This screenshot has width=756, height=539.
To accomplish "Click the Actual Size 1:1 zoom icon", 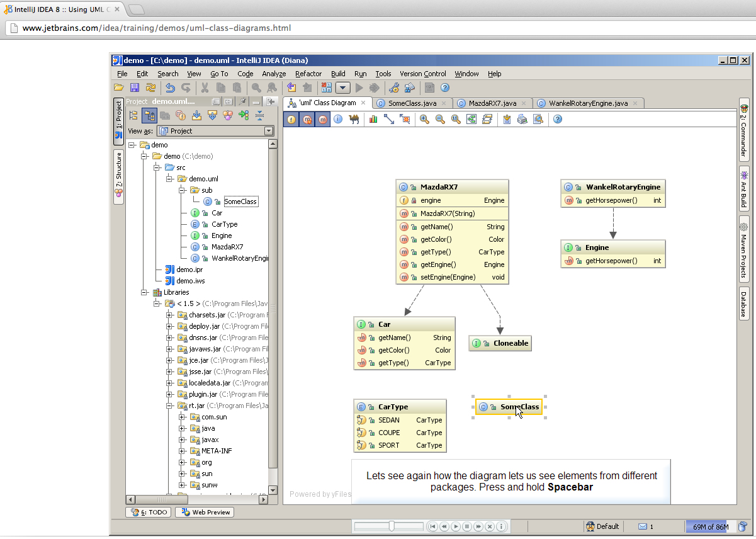I will point(456,119).
